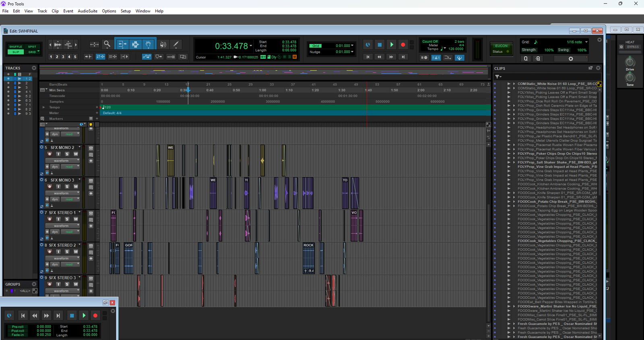Screen dimensions: 644x340
Task: Solo the SFX MONO 3 track
Action: click(67, 187)
